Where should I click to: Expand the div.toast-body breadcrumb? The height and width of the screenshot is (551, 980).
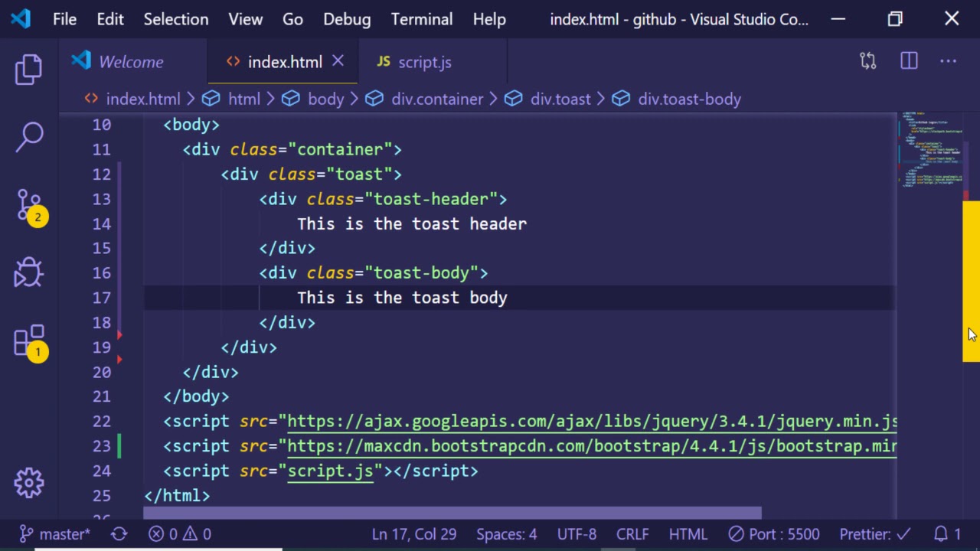tap(688, 99)
